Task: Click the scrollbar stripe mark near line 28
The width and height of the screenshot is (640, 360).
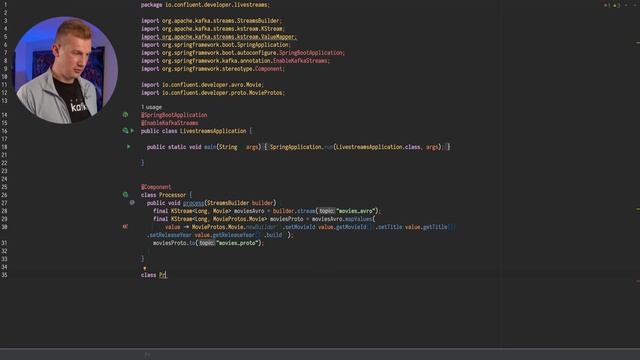Action: (x=638, y=209)
